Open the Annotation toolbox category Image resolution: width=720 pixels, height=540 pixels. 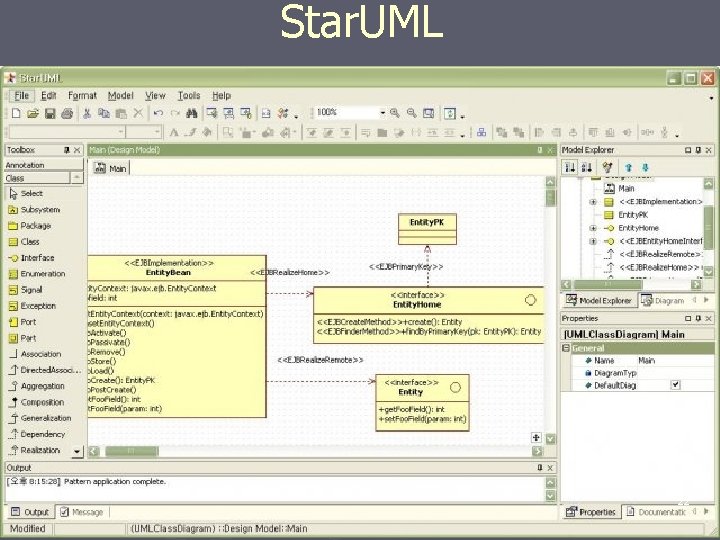(44, 165)
